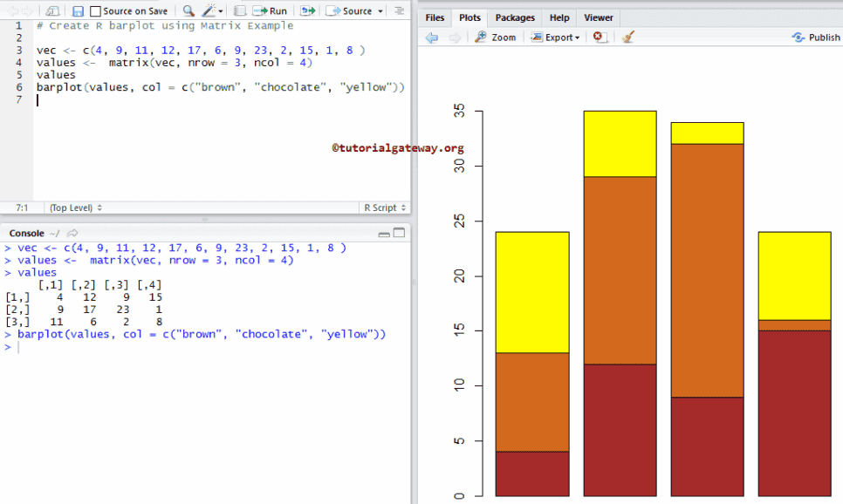Click the Publish button
The height and width of the screenshot is (504, 843).
[x=816, y=37]
